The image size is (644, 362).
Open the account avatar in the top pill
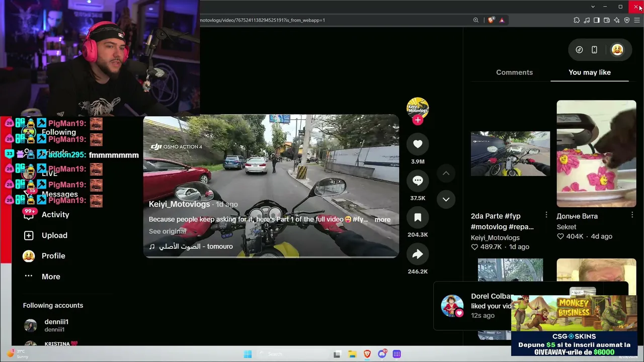click(617, 50)
